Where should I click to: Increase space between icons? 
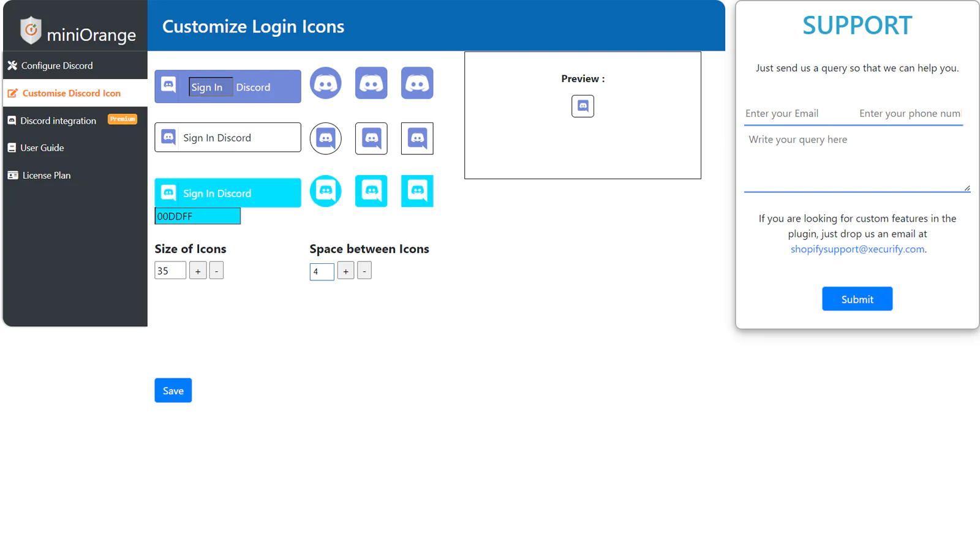pos(345,271)
